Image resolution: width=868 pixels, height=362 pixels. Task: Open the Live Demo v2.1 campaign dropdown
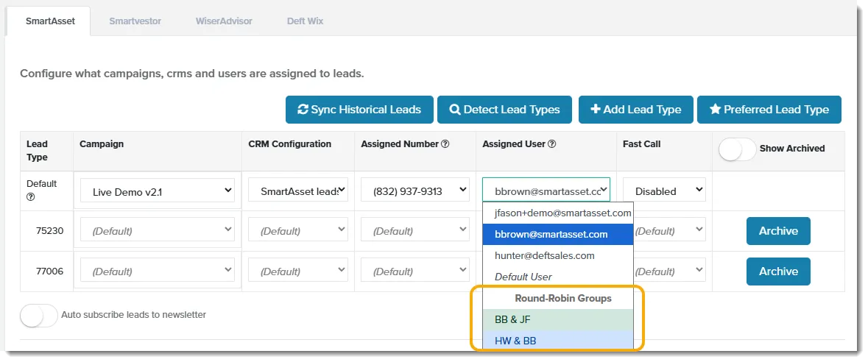[x=158, y=191]
